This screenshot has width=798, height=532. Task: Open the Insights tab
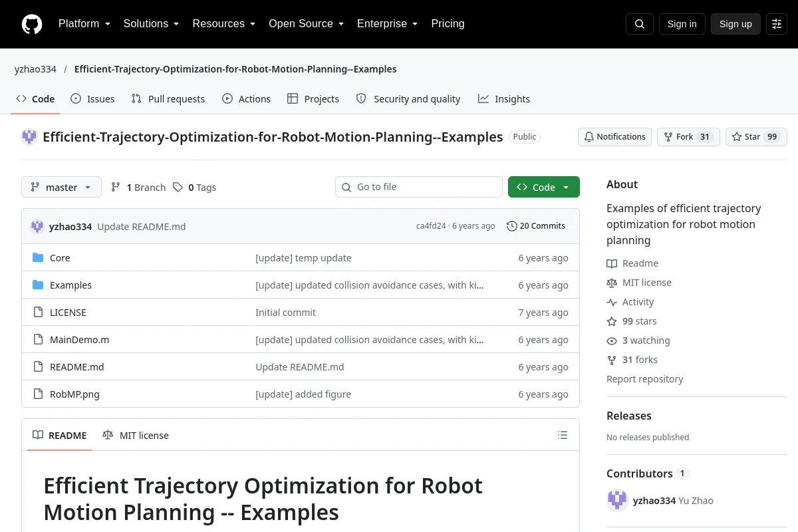[x=504, y=99]
